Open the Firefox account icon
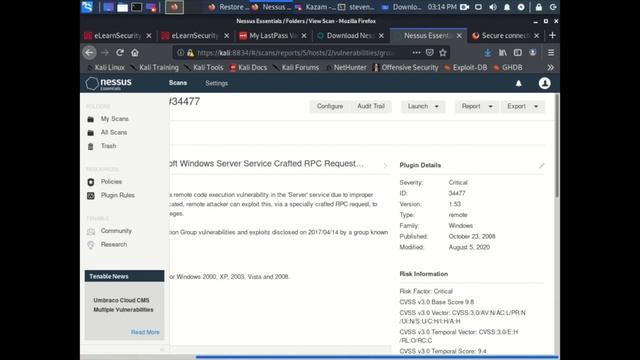This screenshot has width=640, height=360. pos(533,53)
